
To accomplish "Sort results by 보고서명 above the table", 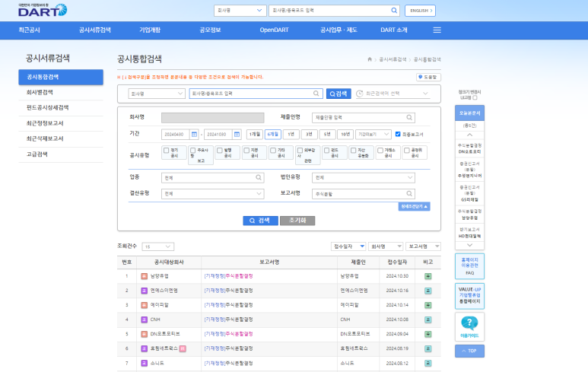I will click(x=423, y=246).
